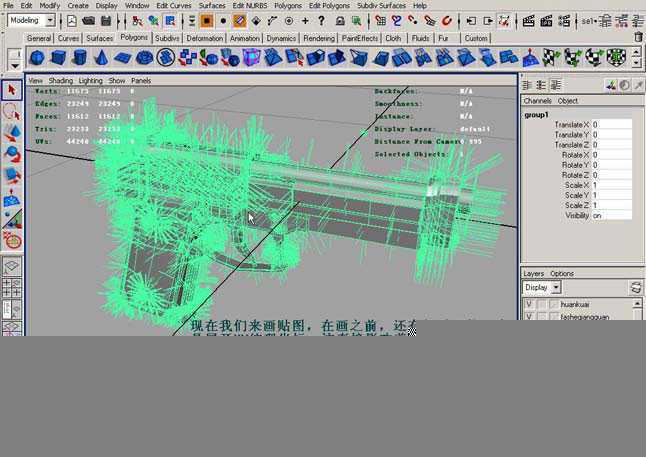Image resolution: width=646 pixels, height=457 pixels.
Task: Click the red magnet Make Live icon
Action: pos(447,21)
